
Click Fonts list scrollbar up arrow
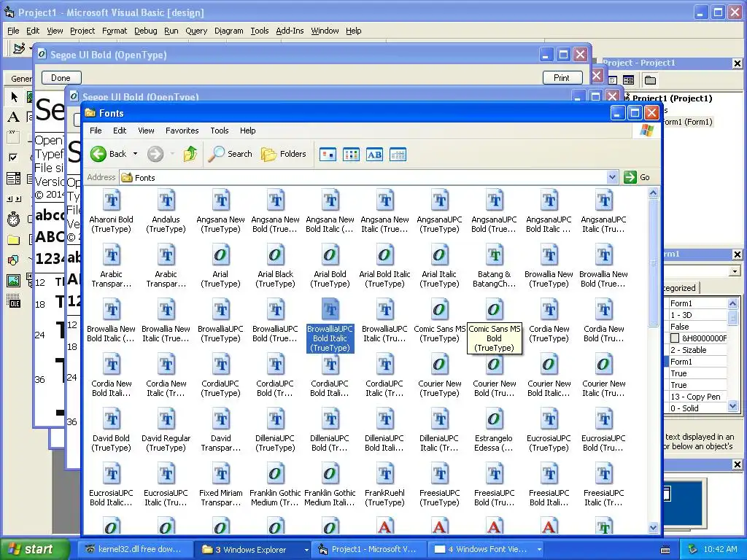(654, 192)
